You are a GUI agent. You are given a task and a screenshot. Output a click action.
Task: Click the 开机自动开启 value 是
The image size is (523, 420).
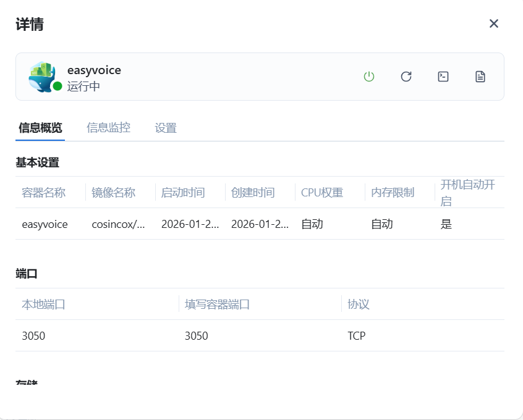[x=446, y=224]
